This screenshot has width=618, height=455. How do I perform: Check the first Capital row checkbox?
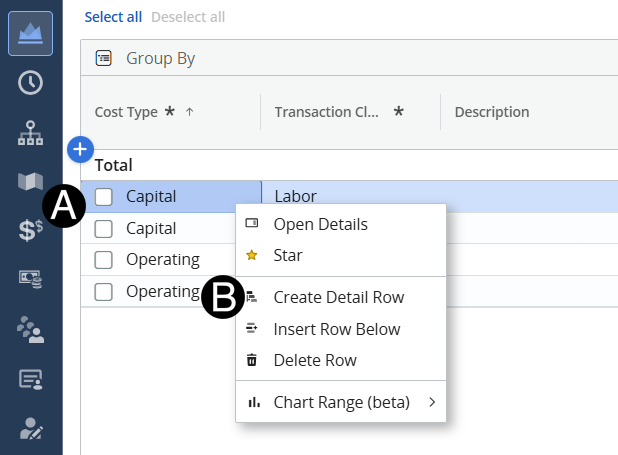click(104, 197)
